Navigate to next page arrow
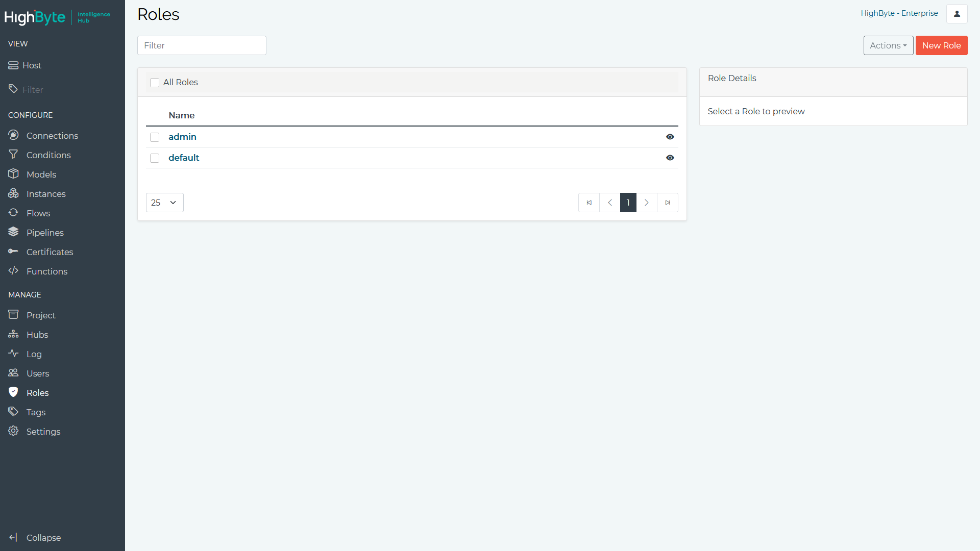The width and height of the screenshot is (980, 551). [647, 203]
